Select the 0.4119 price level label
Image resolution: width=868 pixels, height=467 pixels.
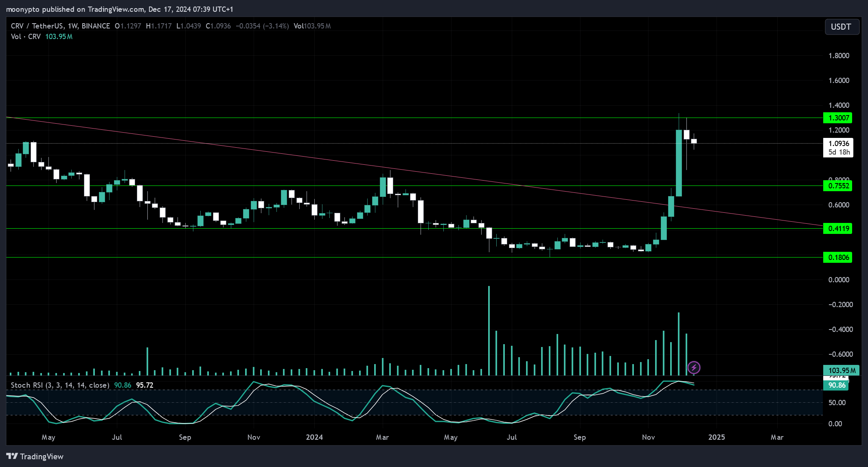click(837, 229)
